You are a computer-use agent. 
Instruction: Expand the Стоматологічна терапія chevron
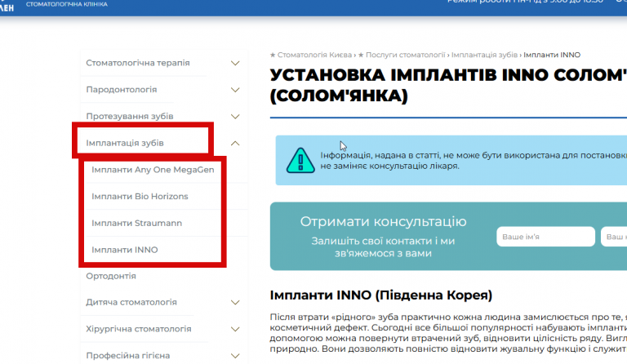[235, 63]
